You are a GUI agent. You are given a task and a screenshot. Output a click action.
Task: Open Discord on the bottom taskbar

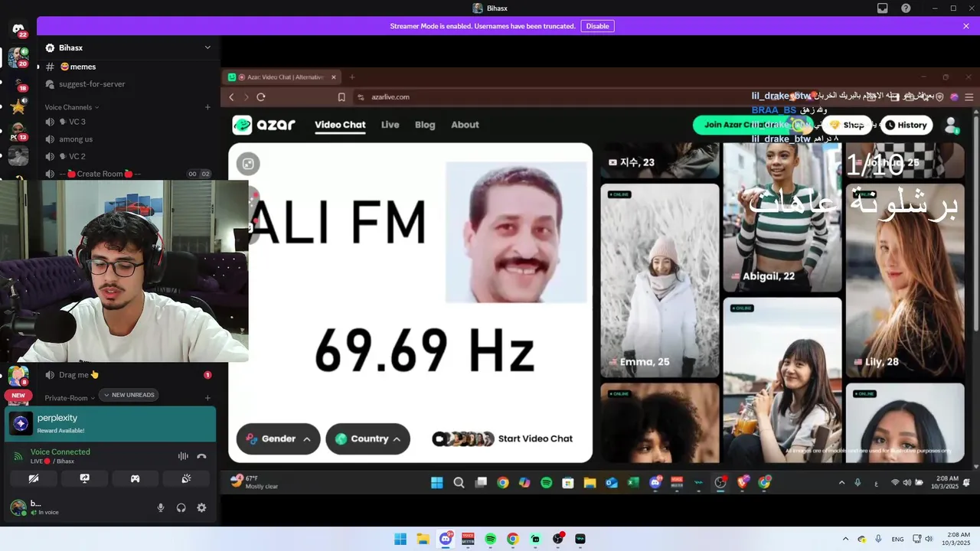click(x=446, y=539)
